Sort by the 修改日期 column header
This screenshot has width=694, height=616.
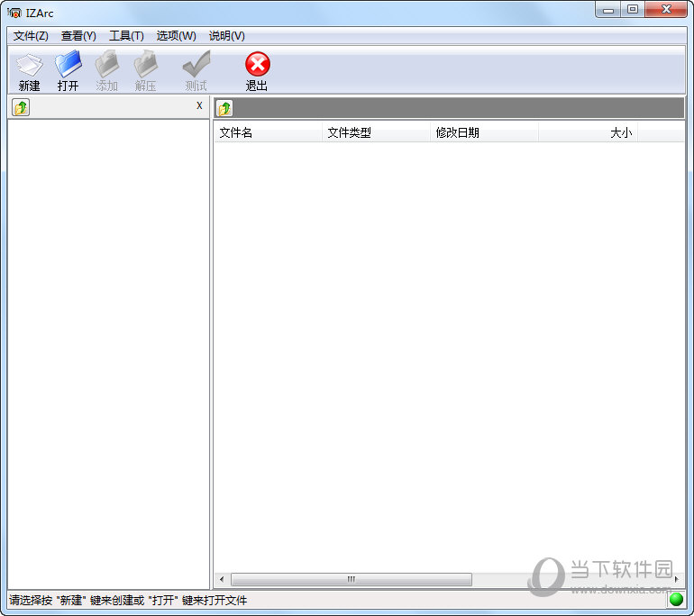click(484, 132)
